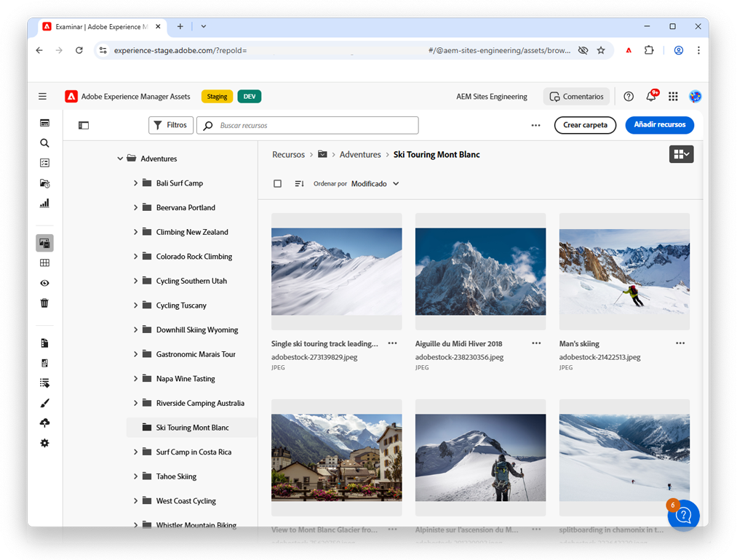Open hamburger menu beside Adobe logo
The image size is (745, 560).
(43, 97)
